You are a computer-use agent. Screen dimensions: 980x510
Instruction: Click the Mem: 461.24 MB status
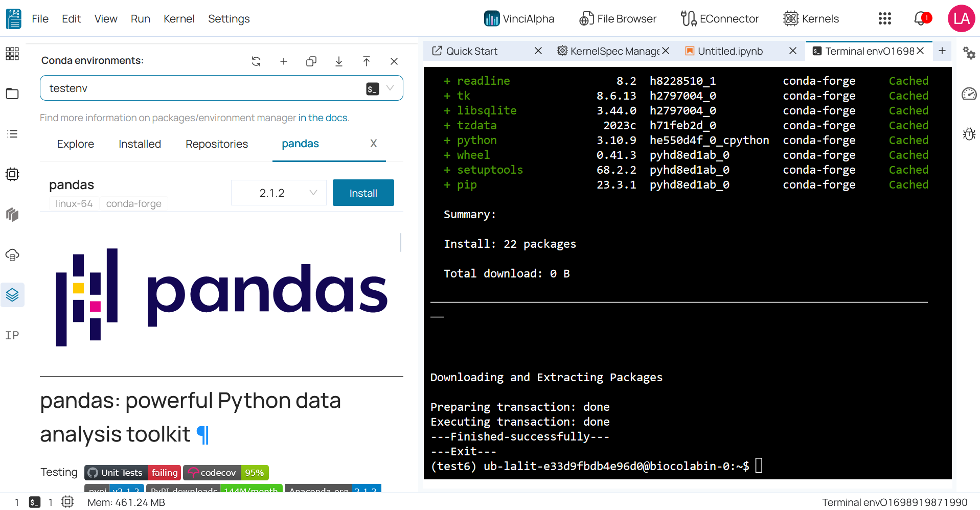point(126,502)
